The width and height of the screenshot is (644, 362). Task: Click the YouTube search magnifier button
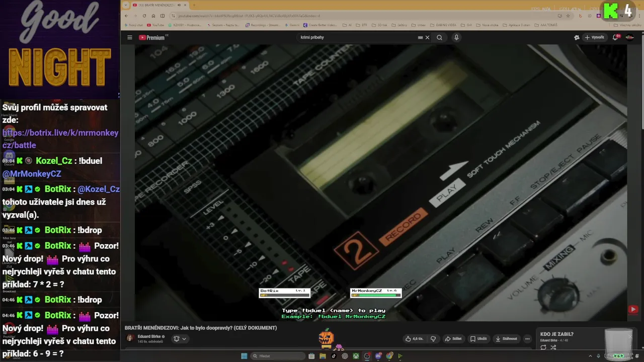[439, 37]
